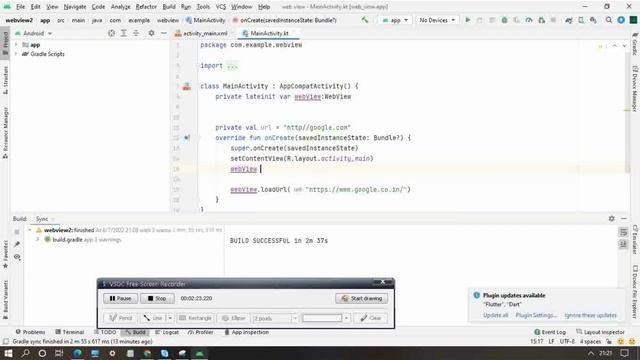
Task: Open the Line tool dropdown arrow in recorder
Action: coord(170,318)
